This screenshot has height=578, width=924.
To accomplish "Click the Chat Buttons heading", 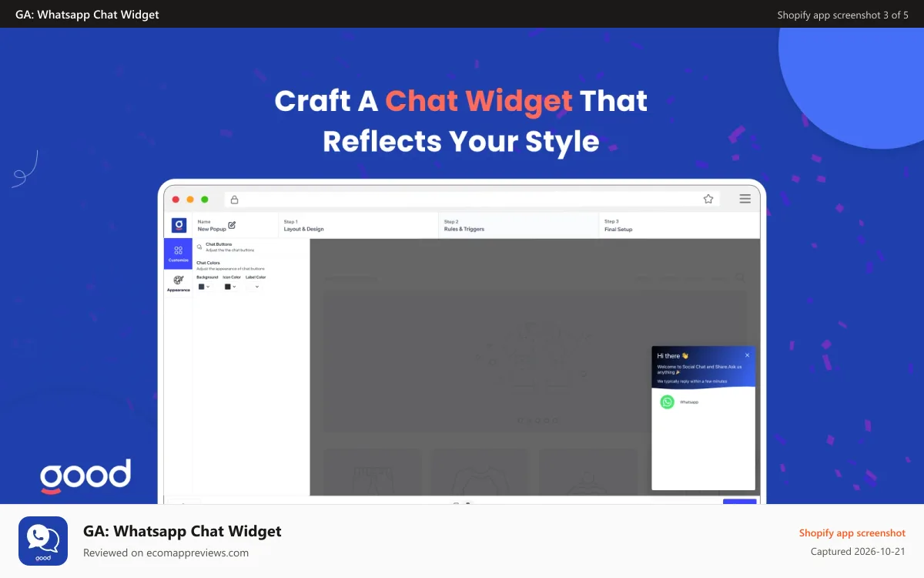I will (219, 244).
